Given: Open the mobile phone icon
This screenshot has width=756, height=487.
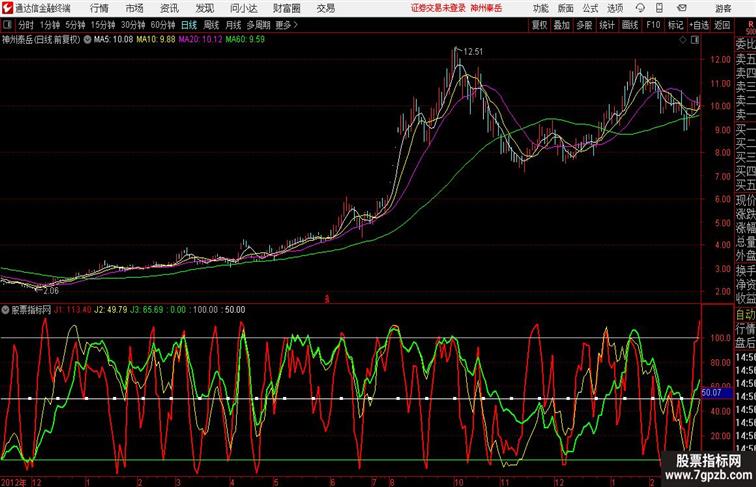Looking at the screenshot, I should (659, 8).
